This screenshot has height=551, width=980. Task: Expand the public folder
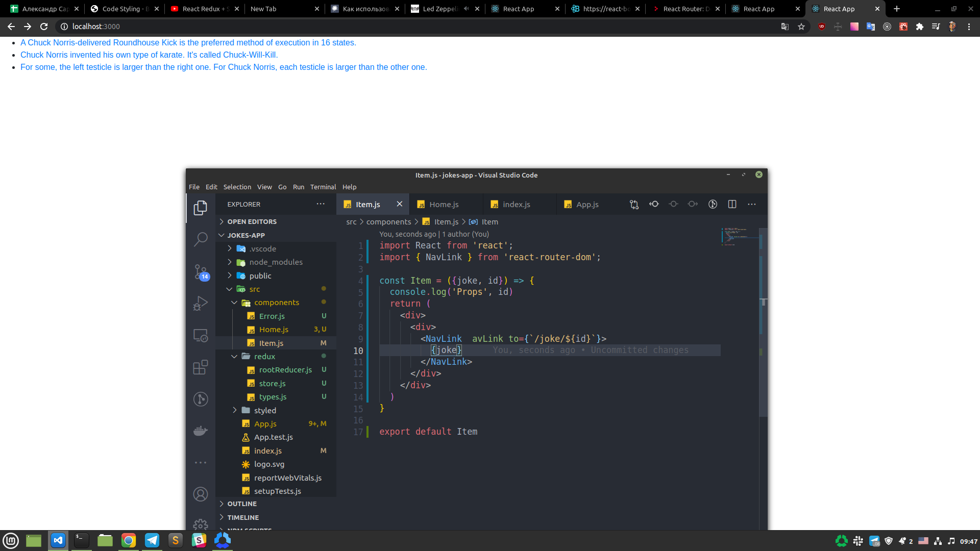point(276,275)
